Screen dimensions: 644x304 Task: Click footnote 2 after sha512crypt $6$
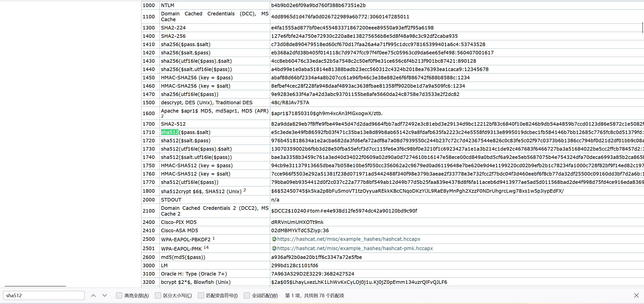(245, 190)
